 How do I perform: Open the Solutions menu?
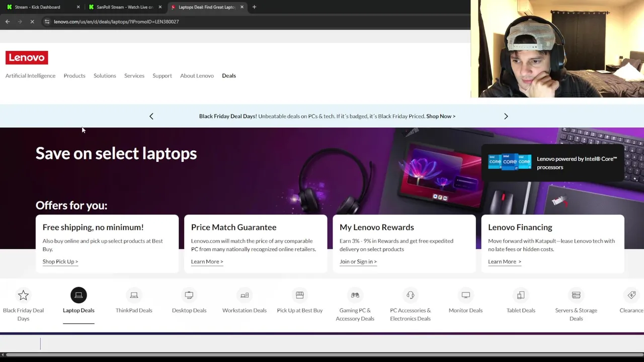click(x=105, y=76)
